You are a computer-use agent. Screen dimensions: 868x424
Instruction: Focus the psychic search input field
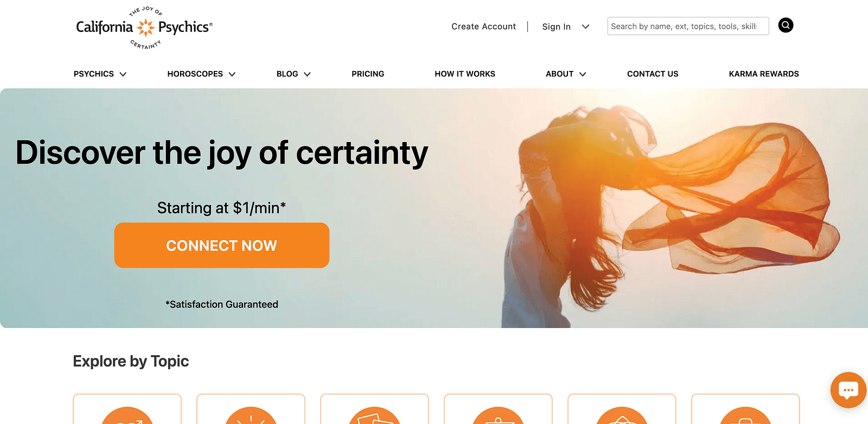click(x=688, y=26)
